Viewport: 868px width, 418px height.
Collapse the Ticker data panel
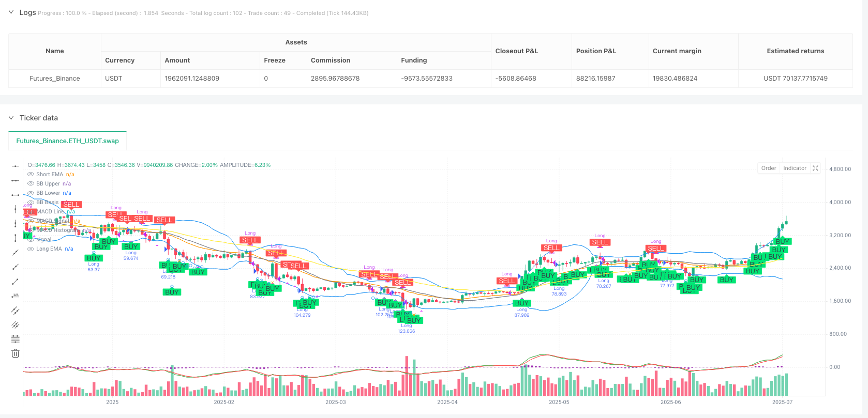tap(11, 118)
